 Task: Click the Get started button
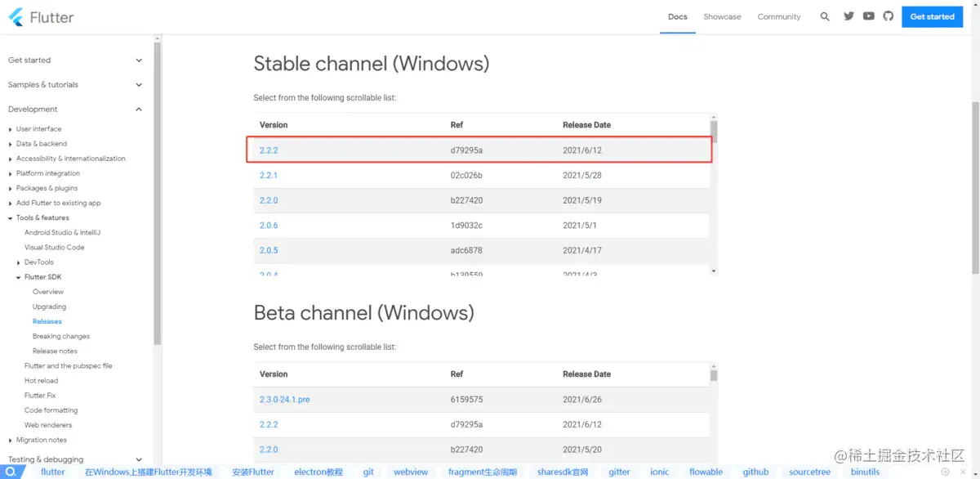click(x=932, y=16)
